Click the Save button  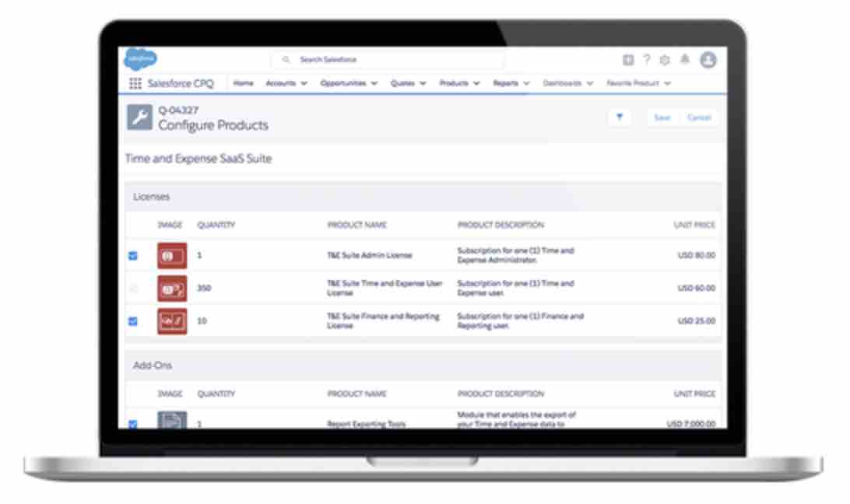pyautogui.click(x=662, y=117)
